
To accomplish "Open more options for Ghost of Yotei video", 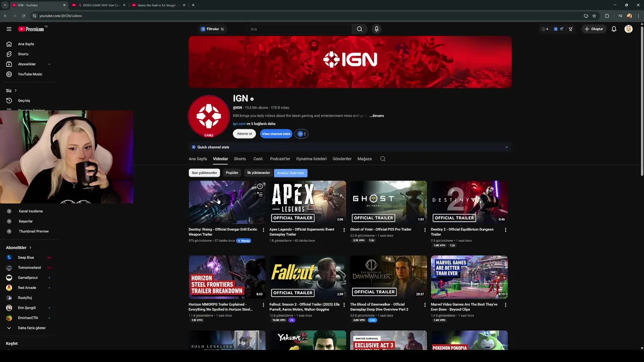I will (x=425, y=230).
